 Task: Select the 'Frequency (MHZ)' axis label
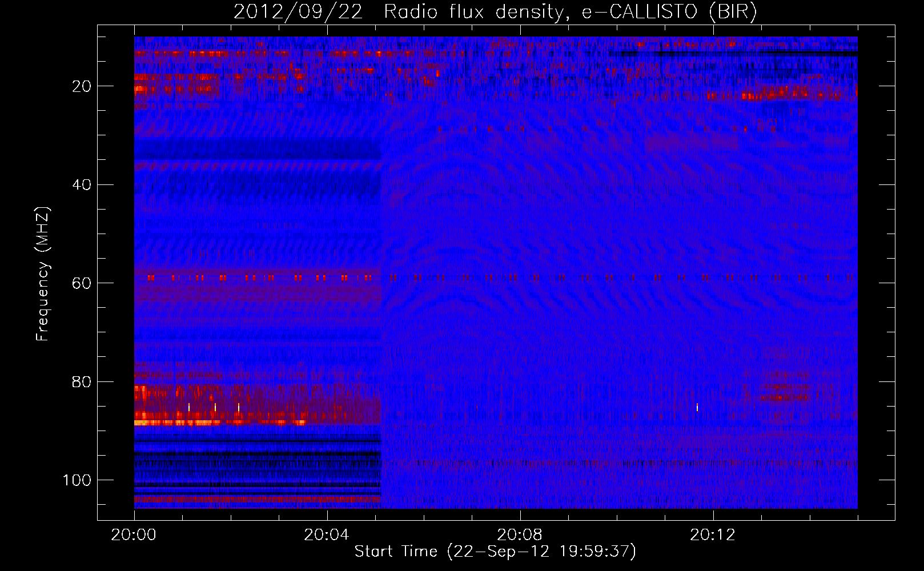(x=43, y=274)
